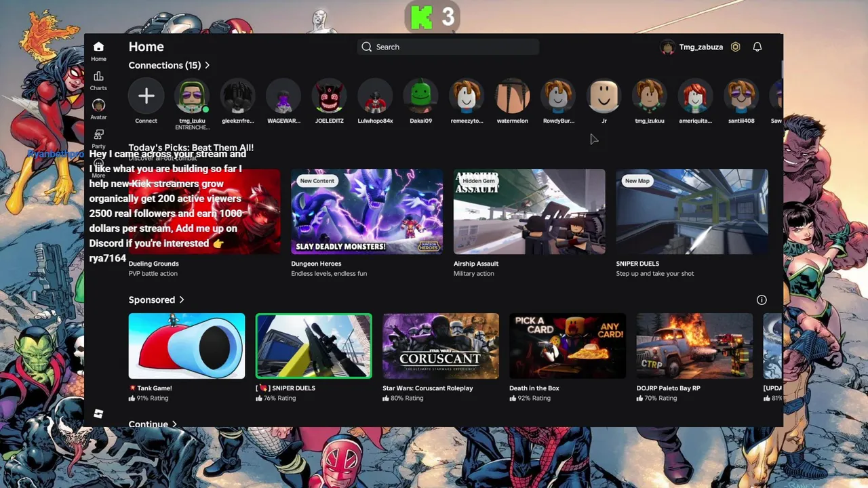
Task: Click the Robux hexagon icon
Action: (x=735, y=47)
